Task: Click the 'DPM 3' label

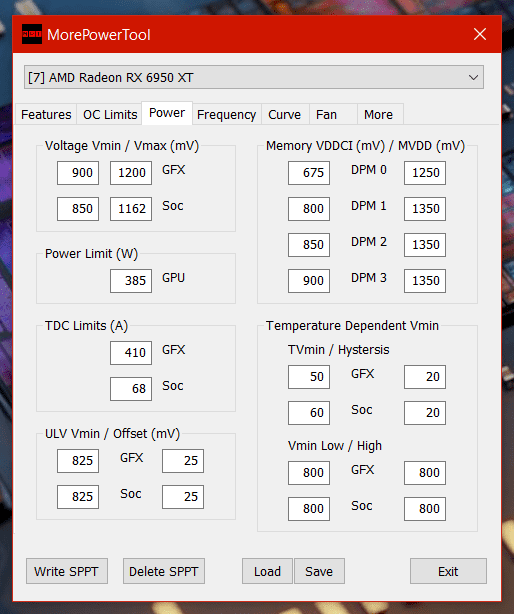Action: (369, 278)
